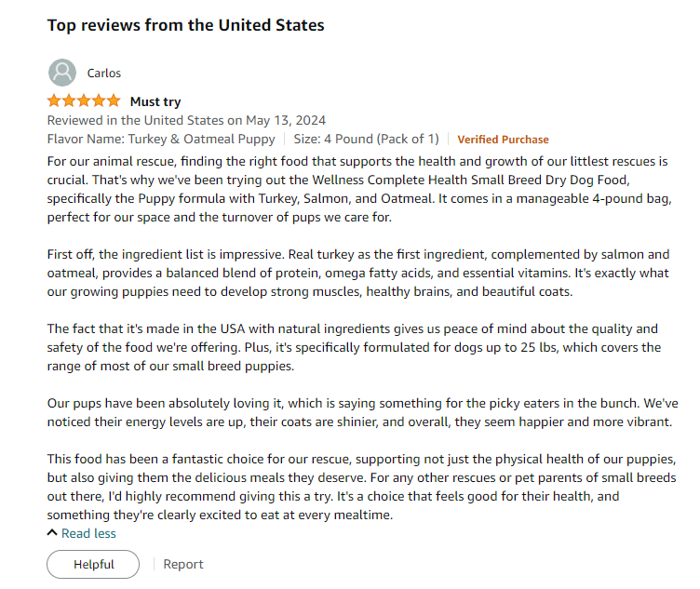The width and height of the screenshot is (700, 589).
Task: Open reviewer name Carlos profile link
Action: (103, 73)
